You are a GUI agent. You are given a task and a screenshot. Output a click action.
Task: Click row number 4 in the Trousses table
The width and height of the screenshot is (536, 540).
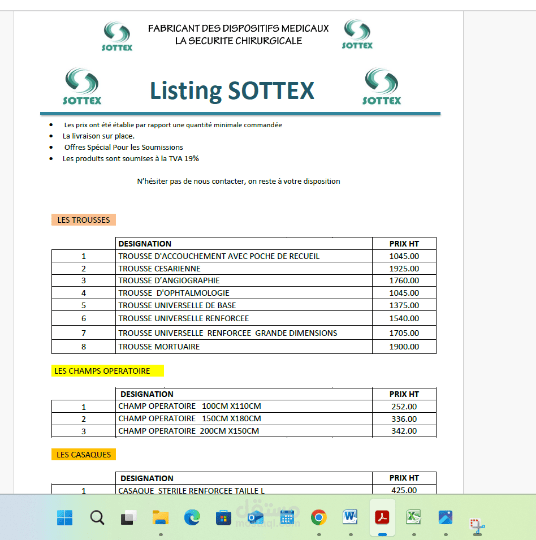pyautogui.click(x=83, y=293)
